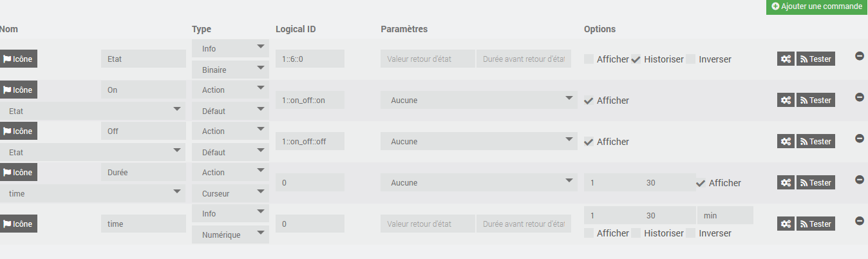Toggle Historiser checkbox on the Etat row
The height and width of the screenshot is (259, 868).
pos(636,59)
